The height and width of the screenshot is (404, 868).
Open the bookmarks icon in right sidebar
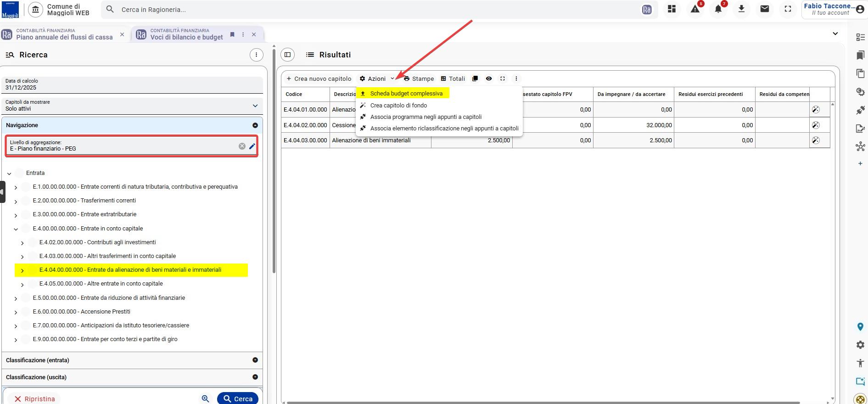[860, 55]
